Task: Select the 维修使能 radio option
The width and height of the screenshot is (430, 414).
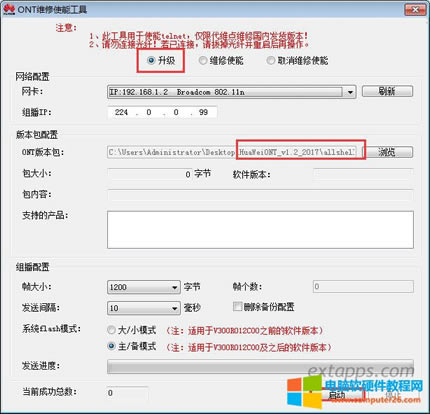Action: tap(203, 60)
